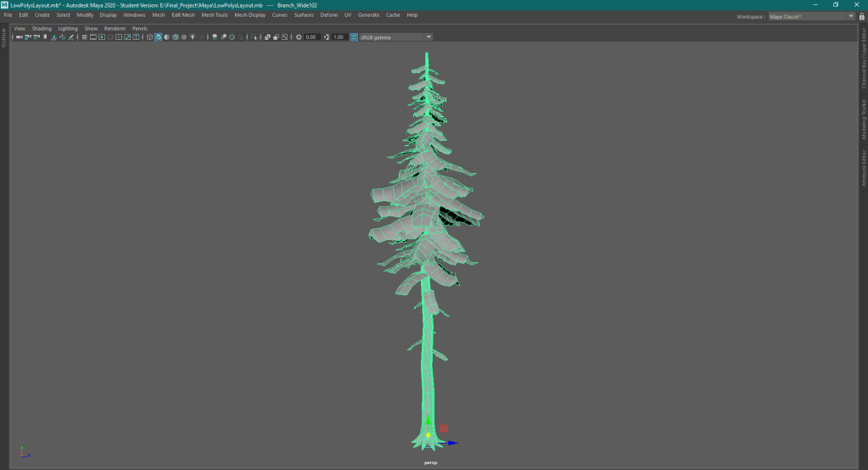Expand the collapsed Outliner side tab
Viewport: 868px width, 470px height.
(3, 37)
